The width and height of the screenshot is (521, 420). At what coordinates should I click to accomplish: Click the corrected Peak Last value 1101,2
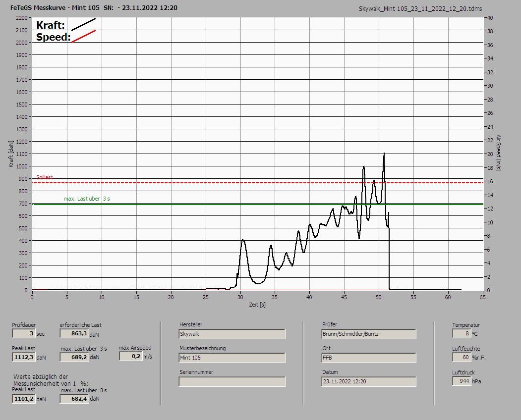(x=24, y=399)
